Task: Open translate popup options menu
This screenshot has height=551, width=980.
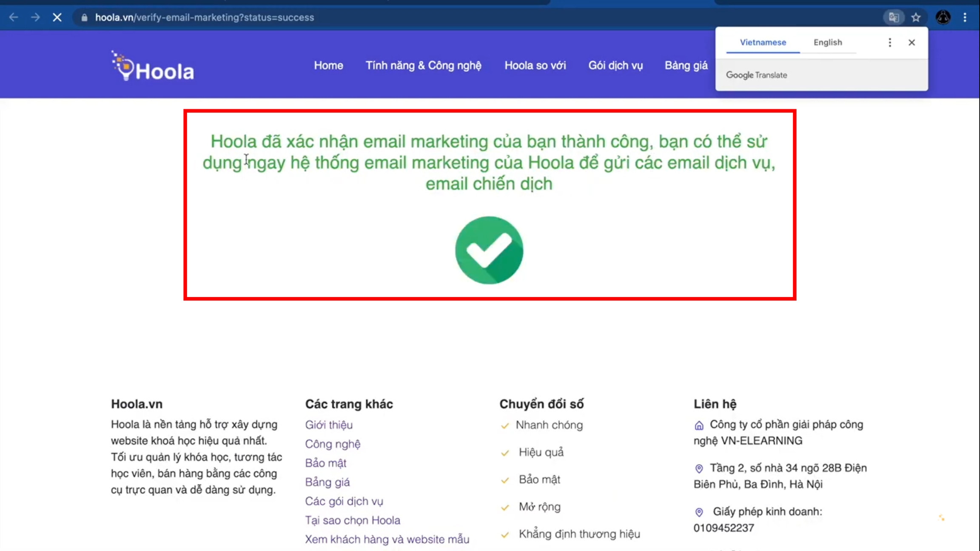Action: (889, 43)
